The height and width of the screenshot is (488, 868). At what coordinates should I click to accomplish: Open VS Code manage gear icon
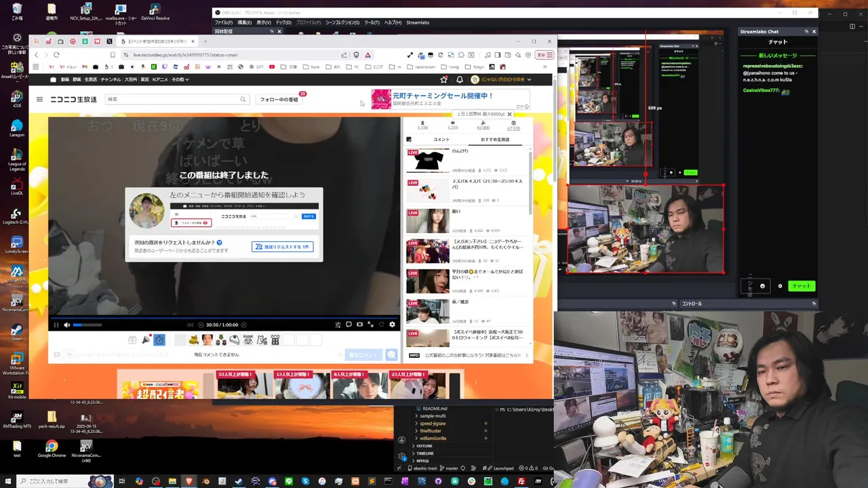pyautogui.click(x=401, y=455)
